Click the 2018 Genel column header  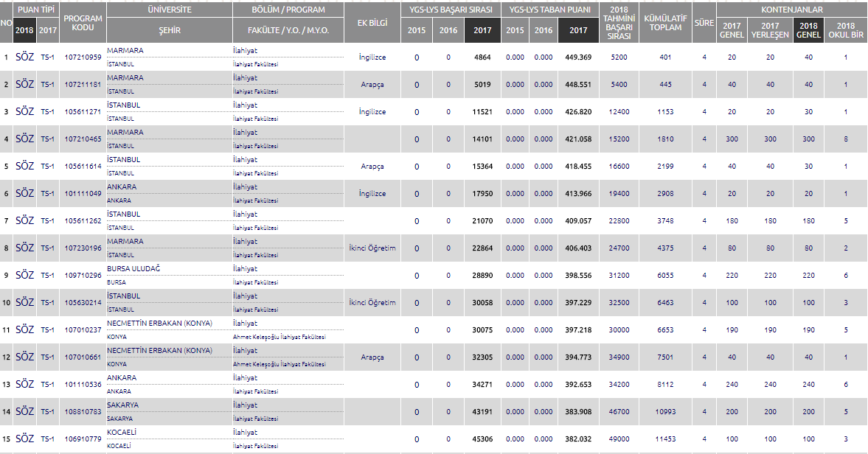(x=808, y=30)
